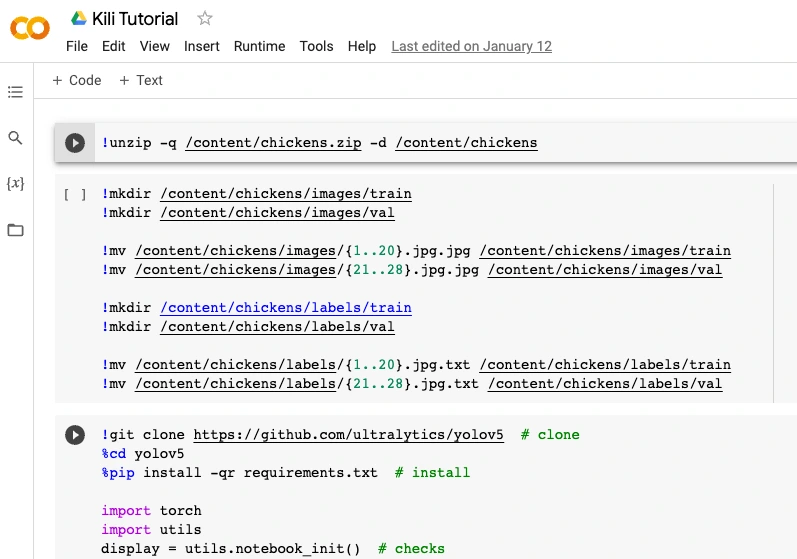Click the mkdir /content/chickens/images/val path
The width and height of the screenshot is (797, 559).
pyautogui.click(x=277, y=213)
